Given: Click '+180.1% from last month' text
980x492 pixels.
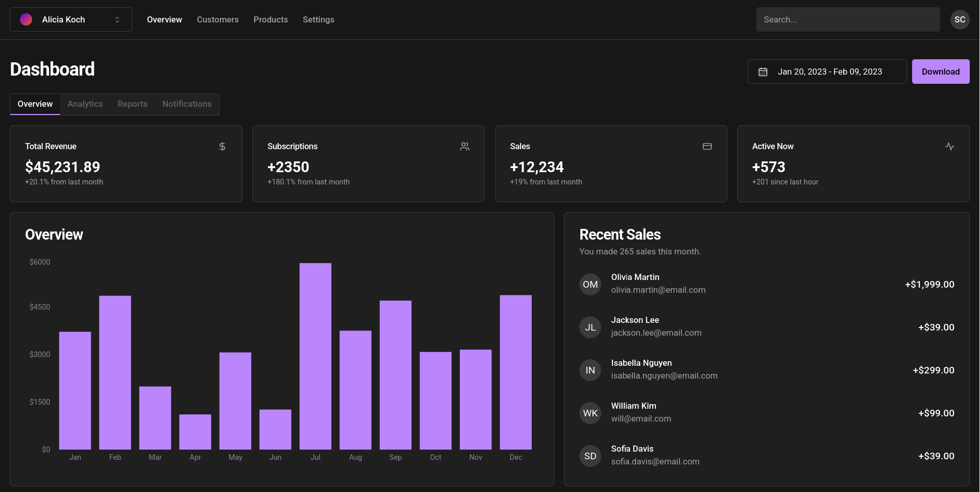Looking at the screenshot, I should (309, 182).
